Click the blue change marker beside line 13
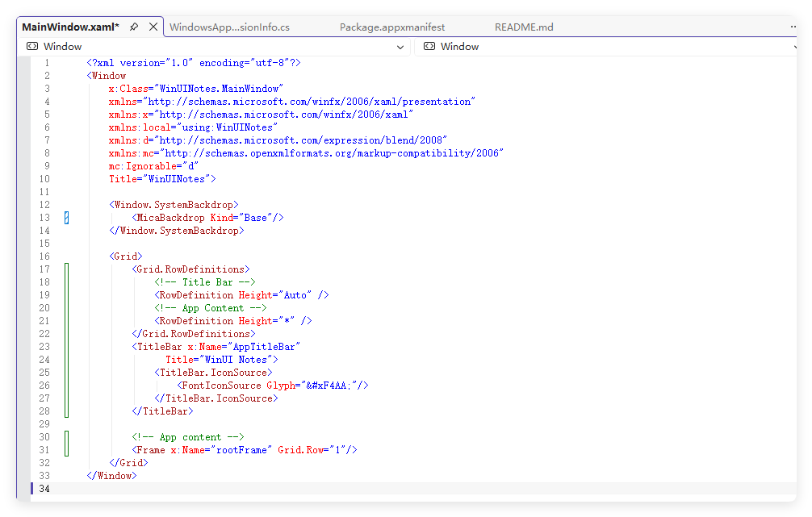 pos(66,218)
